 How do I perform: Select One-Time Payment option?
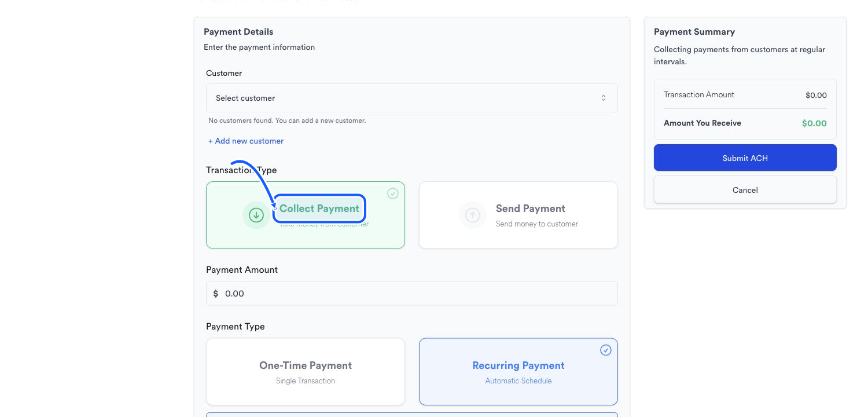point(306,372)
